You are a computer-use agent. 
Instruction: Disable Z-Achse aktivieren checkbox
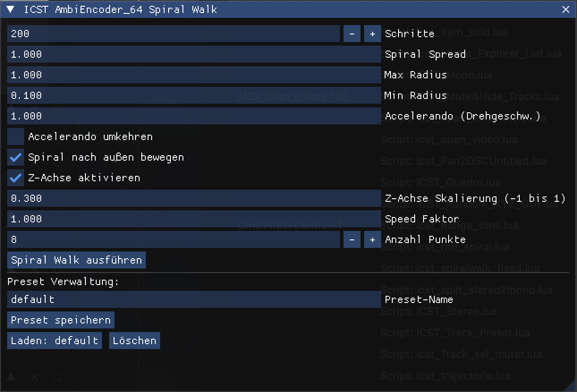[16, 178]
